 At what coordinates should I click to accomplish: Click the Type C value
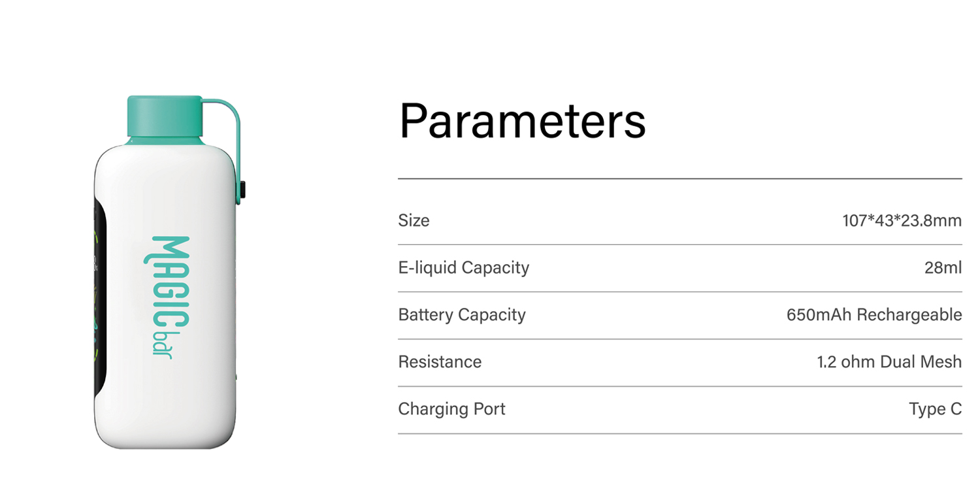tap(935, 409)
